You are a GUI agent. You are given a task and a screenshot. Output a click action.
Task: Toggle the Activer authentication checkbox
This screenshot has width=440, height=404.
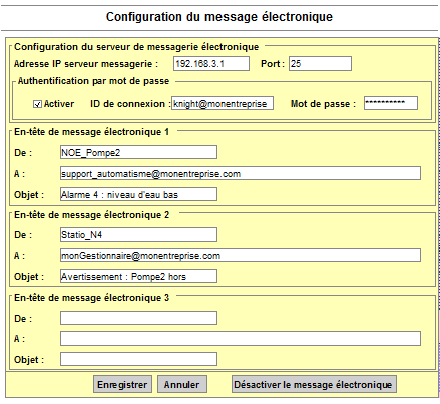coord(37,104)
